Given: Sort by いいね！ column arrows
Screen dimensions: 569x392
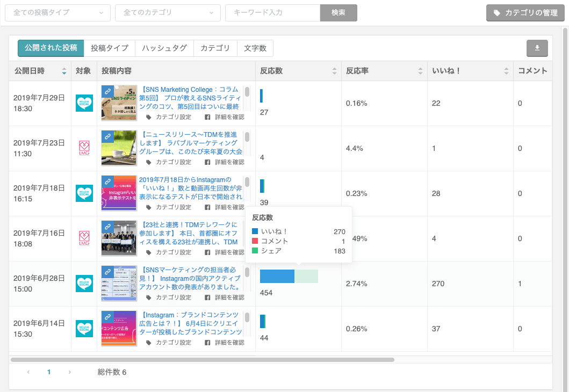Looking at the screenshot, I should [506, 71].
